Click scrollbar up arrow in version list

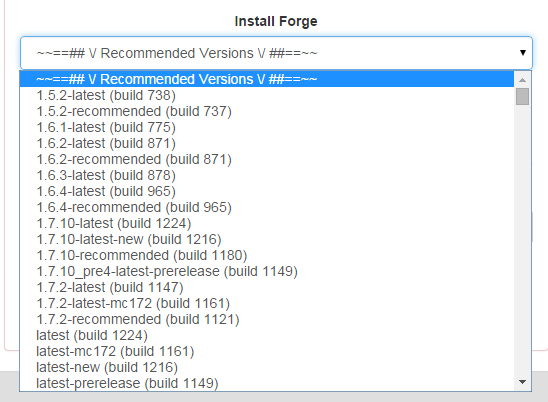(x=522, y=80)
